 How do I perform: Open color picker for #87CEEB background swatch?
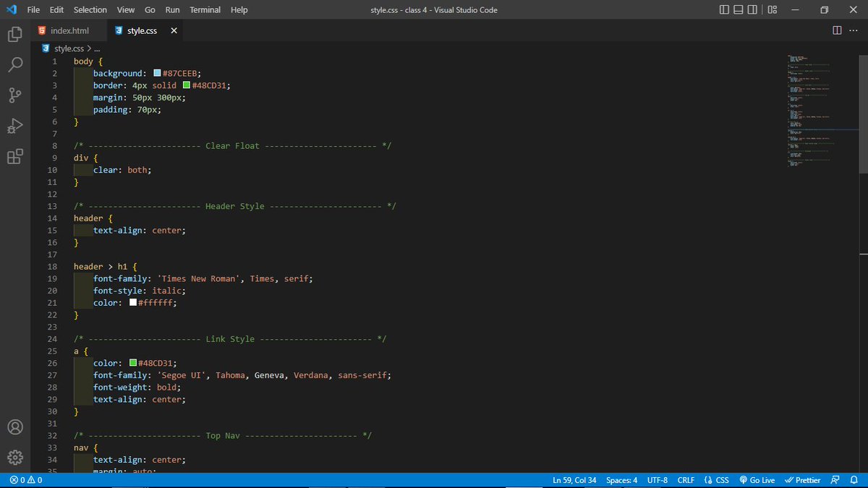(x=157, y=73)
